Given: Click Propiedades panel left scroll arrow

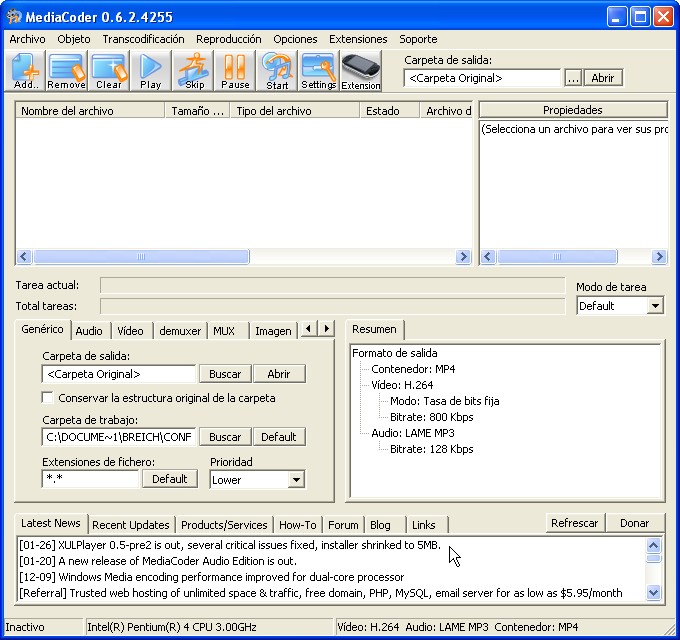Looking at the screenshot, I should point(488,257).
